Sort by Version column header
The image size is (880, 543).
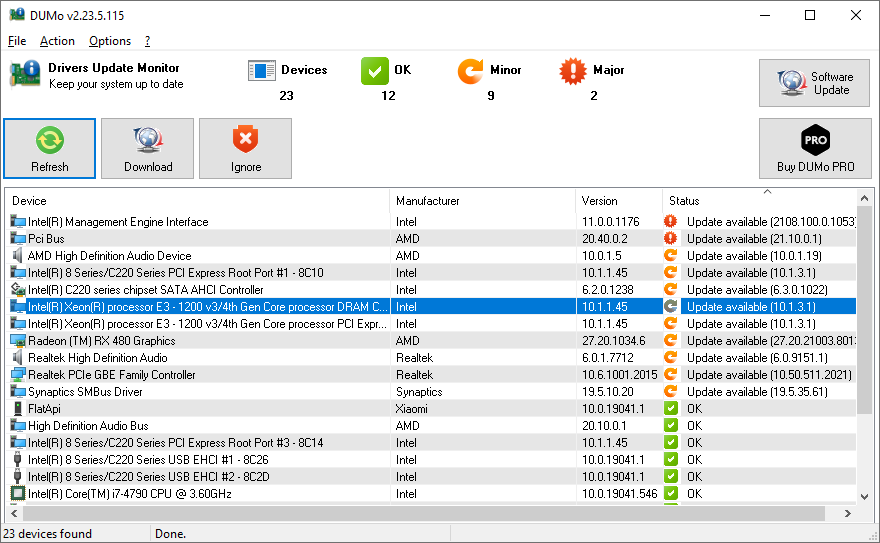pos(619,201)
